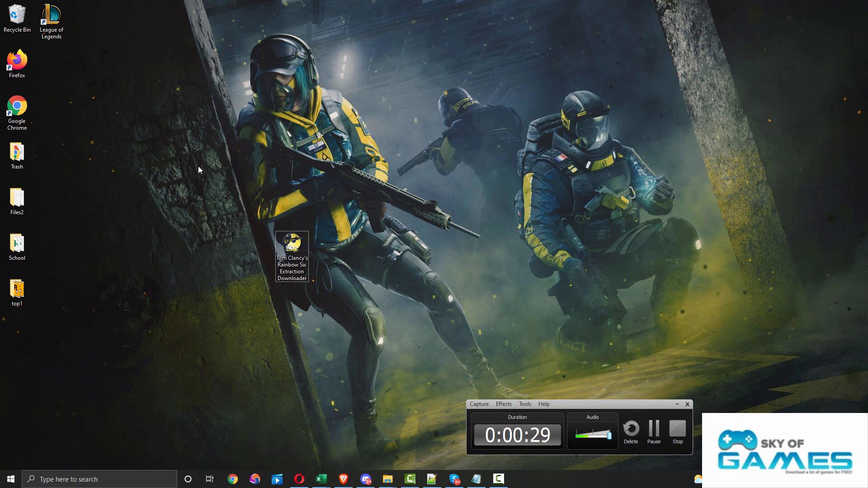This screenshot has width=868, height=488.
Task: Click the taskbar search box
Action: click(x=99, y=479)
